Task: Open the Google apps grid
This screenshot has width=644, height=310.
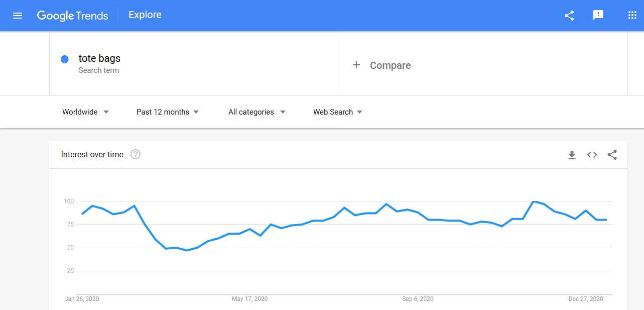Action: coord(632,15)
